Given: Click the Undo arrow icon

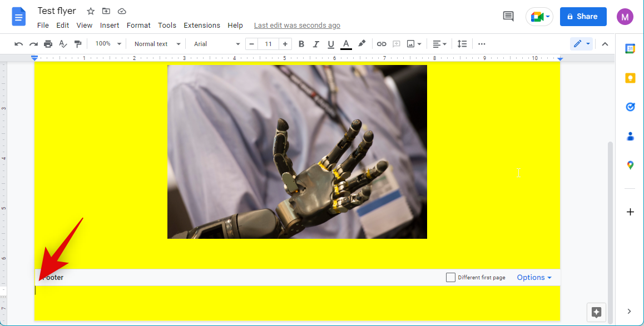Looking at the screenshot, I should [x=19, y=44].
